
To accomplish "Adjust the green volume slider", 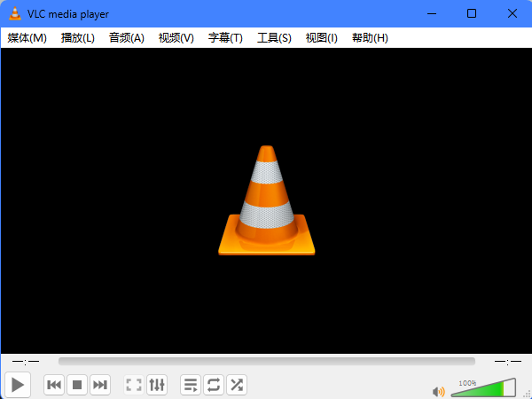I will tap(483, 387).
